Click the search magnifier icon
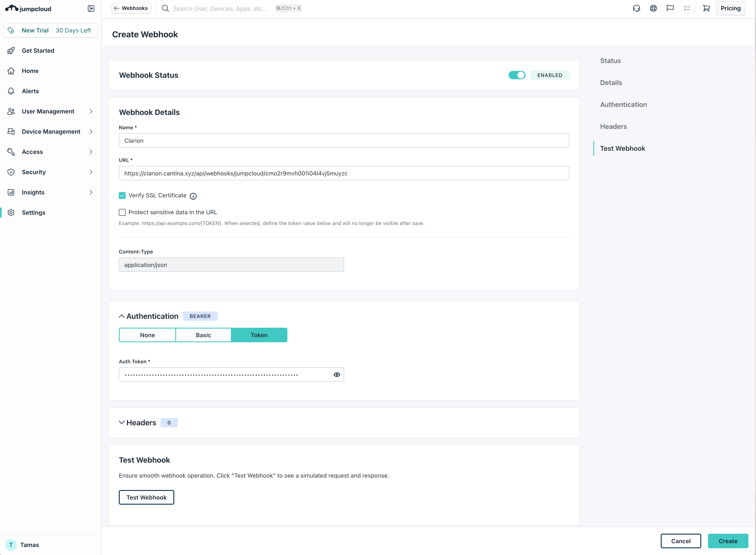 click(165, 8)
